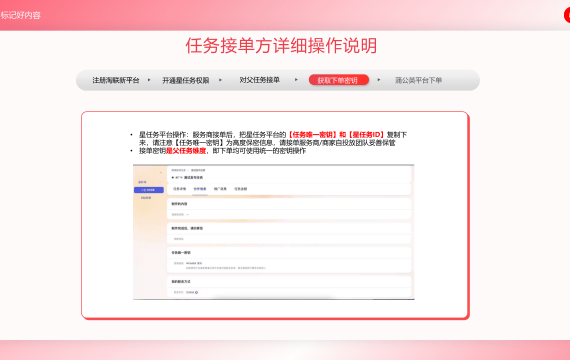
Task: Click the blue icon next to the bottom card's ID value
Action: click(197, 292)
